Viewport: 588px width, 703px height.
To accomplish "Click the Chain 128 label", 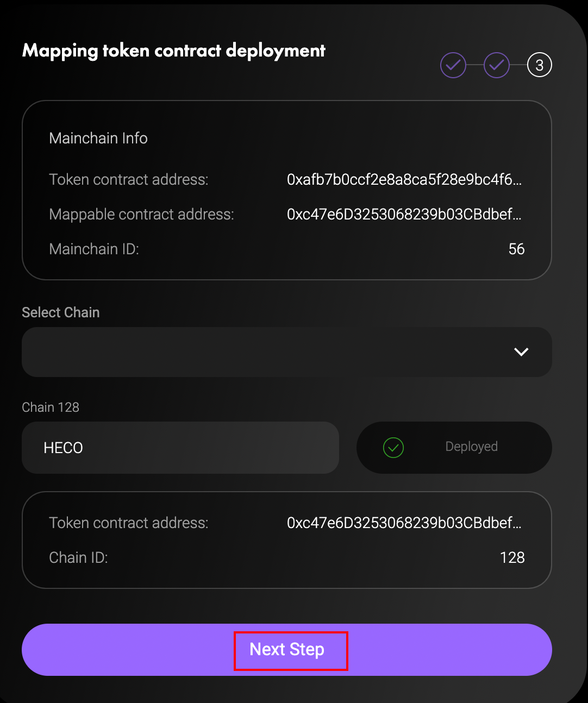I will coord(51,407).
